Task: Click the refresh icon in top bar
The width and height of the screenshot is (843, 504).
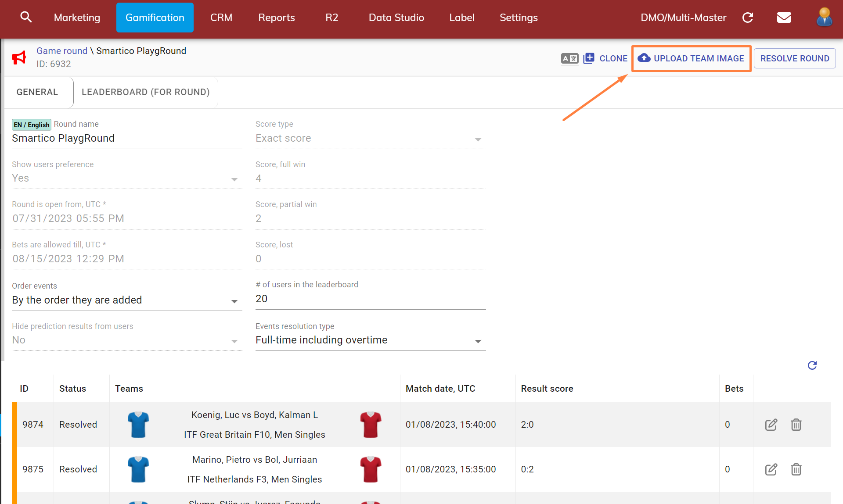Action: tap(748, 18)
